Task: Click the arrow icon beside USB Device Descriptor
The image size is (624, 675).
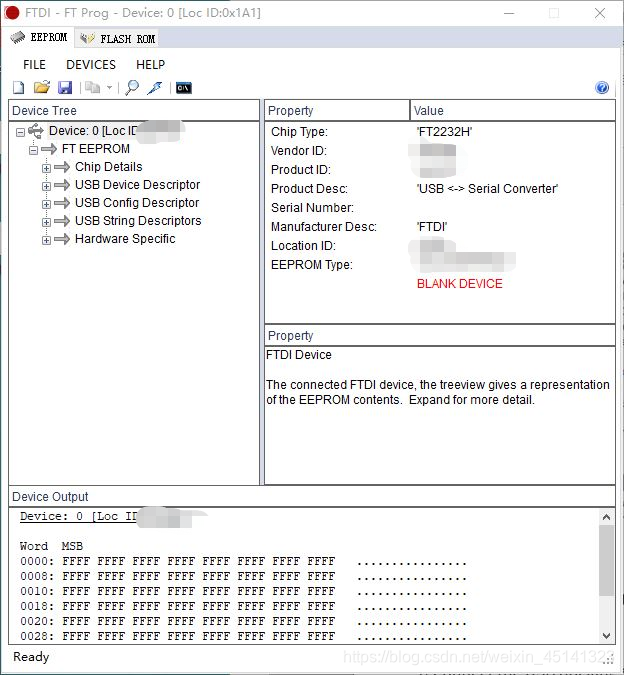Action: coord(62,185)
